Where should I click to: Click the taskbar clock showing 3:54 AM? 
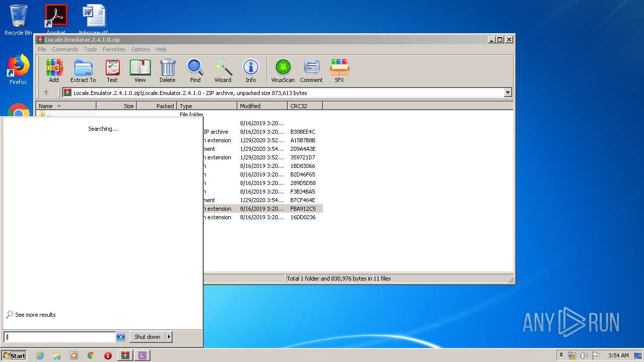point(618,355)
